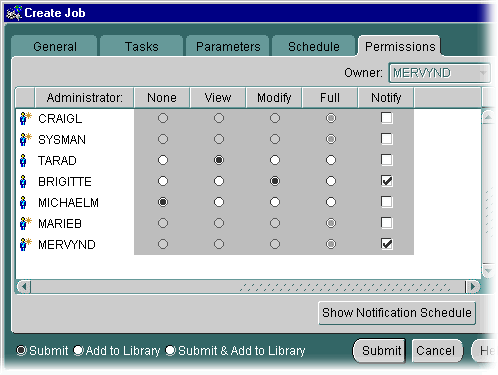Click Show Notification Schedule button

[x=397, y=313]
